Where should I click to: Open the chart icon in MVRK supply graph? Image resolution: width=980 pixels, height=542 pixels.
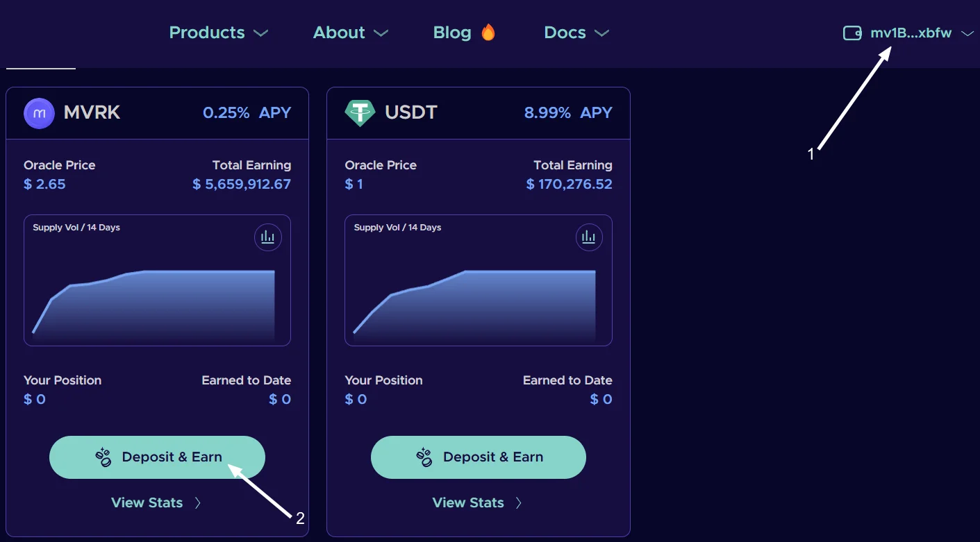[x=268, y=237]
